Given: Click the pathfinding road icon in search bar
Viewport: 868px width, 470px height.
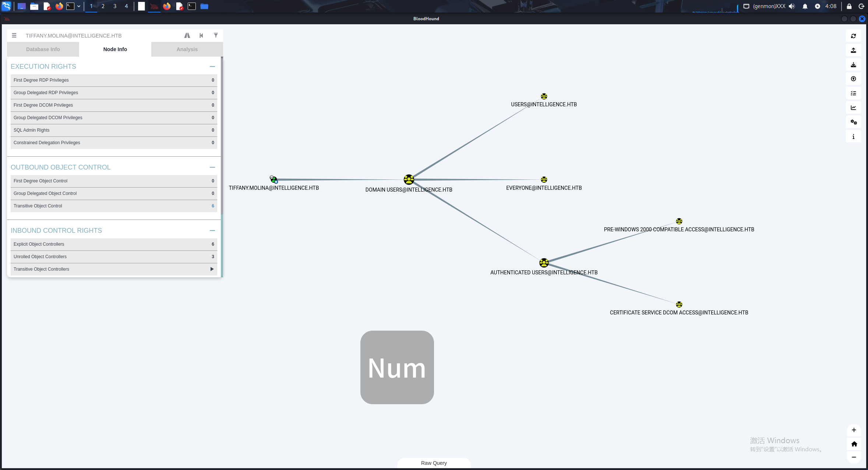Looking at the screenshot, I should point(187,35).
